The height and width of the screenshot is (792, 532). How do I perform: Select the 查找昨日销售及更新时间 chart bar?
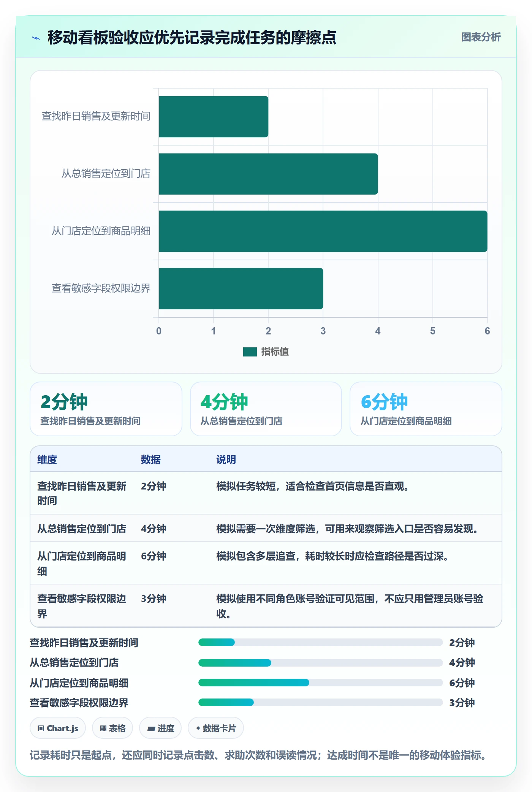point(214,117)
